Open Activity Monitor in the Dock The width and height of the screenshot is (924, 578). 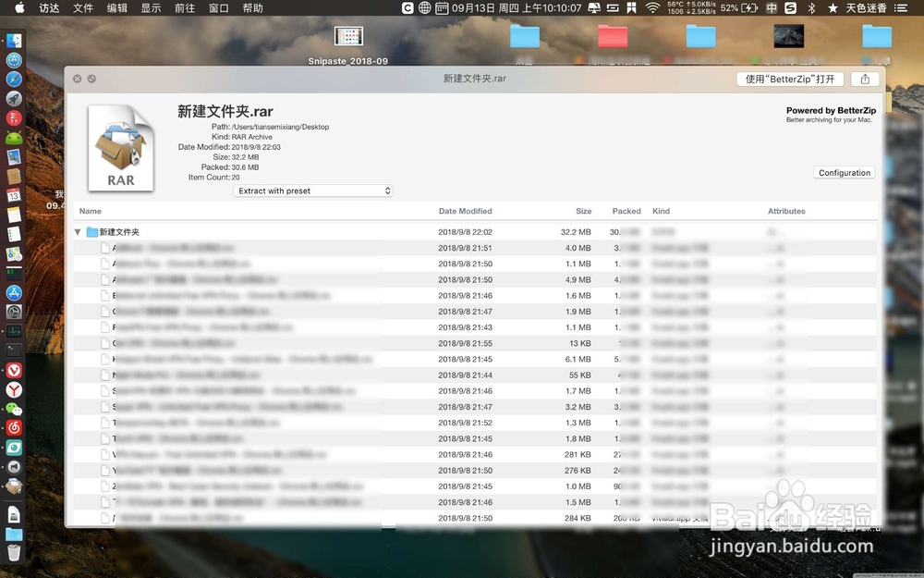[14, 331]
